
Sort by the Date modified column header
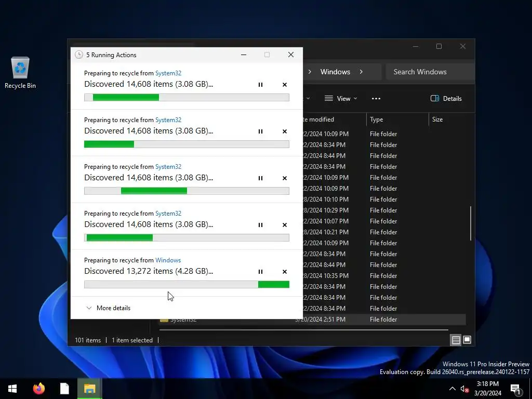pyautogui.click(x=334, y=119)
